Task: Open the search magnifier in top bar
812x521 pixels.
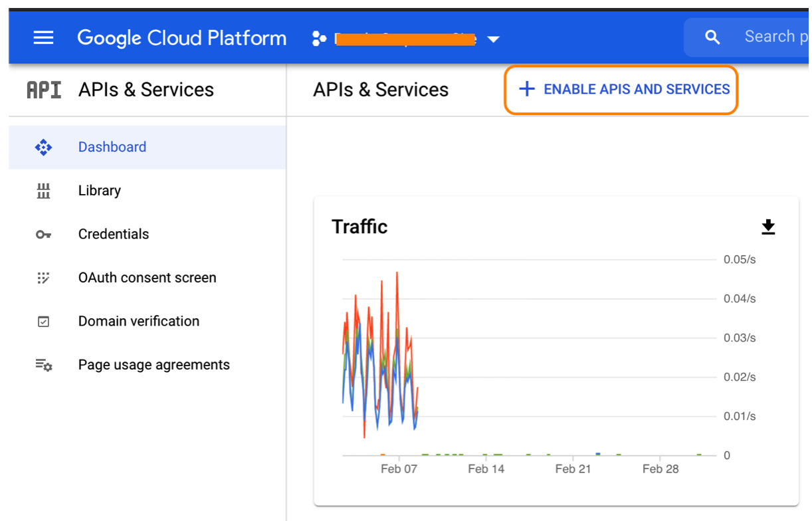Action: point(712,37)
